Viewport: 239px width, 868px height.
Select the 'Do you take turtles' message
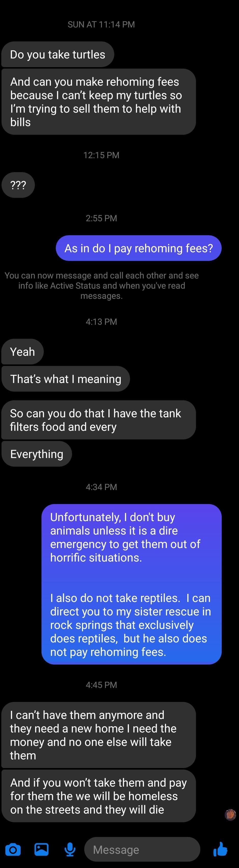(58, 54)
